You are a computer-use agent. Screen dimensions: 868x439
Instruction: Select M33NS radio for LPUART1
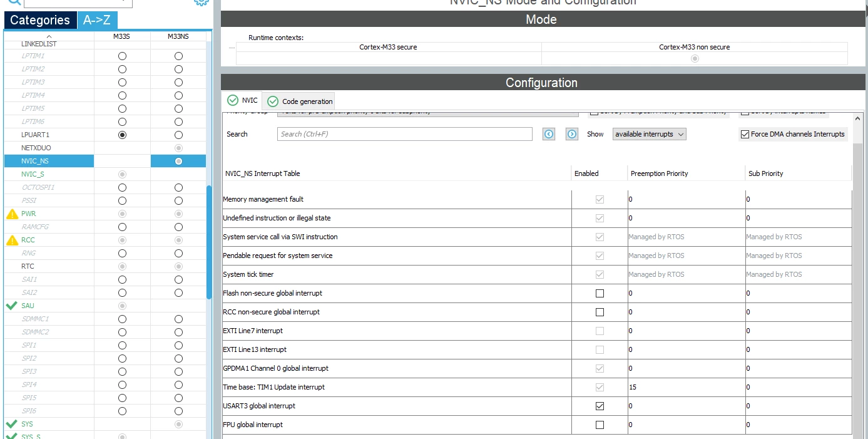tap(178, 135)
